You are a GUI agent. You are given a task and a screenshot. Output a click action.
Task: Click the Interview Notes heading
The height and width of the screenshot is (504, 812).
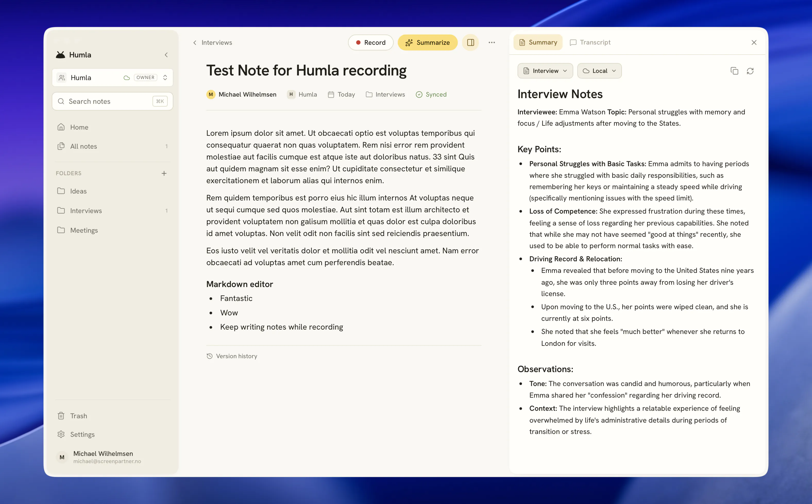[560, 94]
